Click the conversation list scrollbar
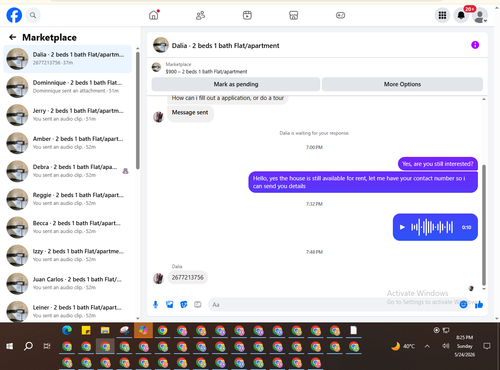500x370 pixels. (137, 111)
